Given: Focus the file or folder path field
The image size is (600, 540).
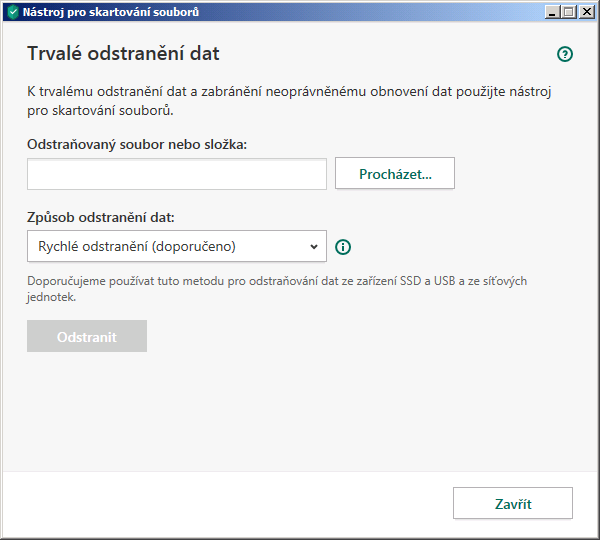Looking at the screenshot, I should click(177, 174).
